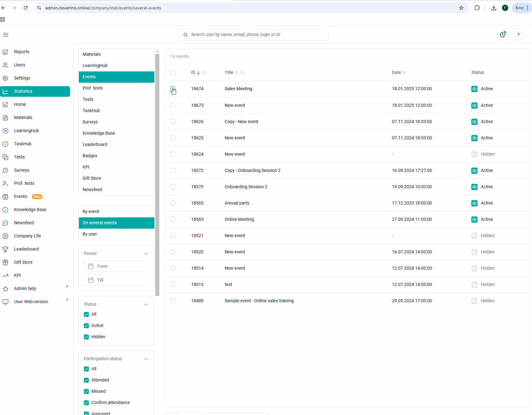Viewport: 532px width, 415px height.
Task: Uncheck the Attended participation checkbox
Action: click(x=86, y=380)
